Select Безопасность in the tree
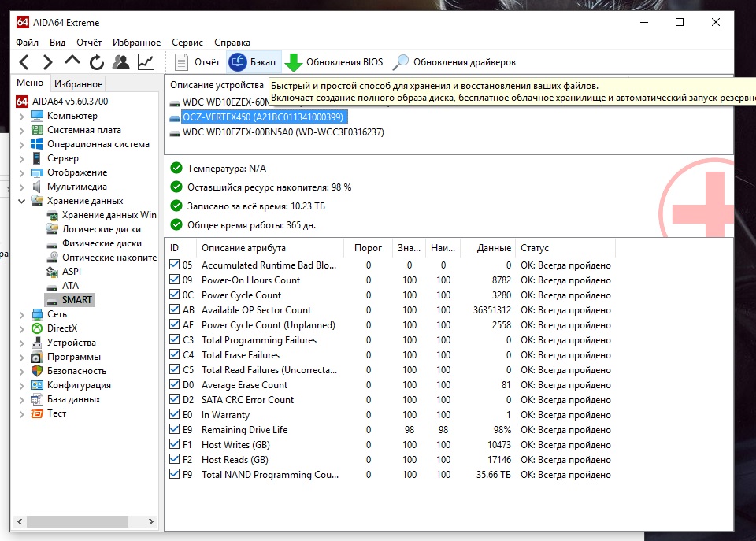This screenshot has width=756, height=541. (76, 371)
